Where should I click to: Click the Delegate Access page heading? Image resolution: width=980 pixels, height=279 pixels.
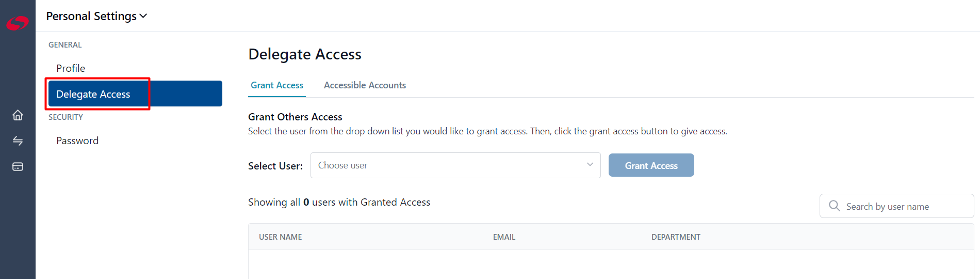coord(305,54)
